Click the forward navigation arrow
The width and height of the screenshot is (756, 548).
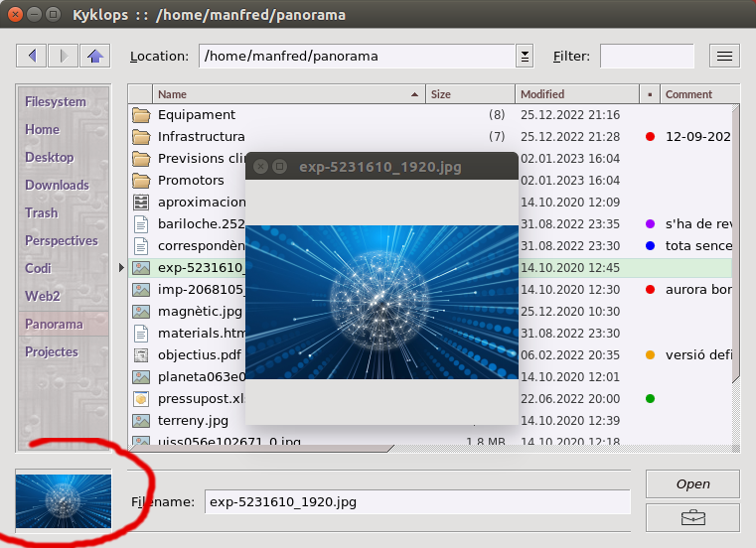click(64, 57)
